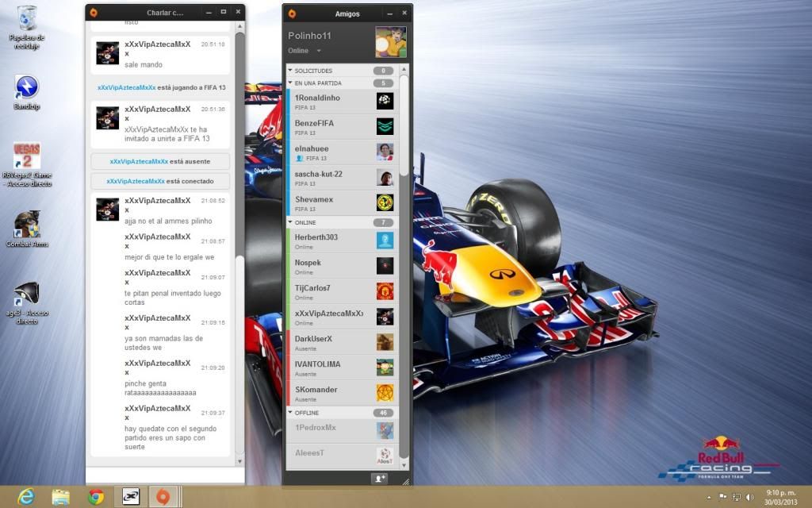Select offline friend AleeesT
Viewport: 812px width, 508px height.
(x=343, y=456)
